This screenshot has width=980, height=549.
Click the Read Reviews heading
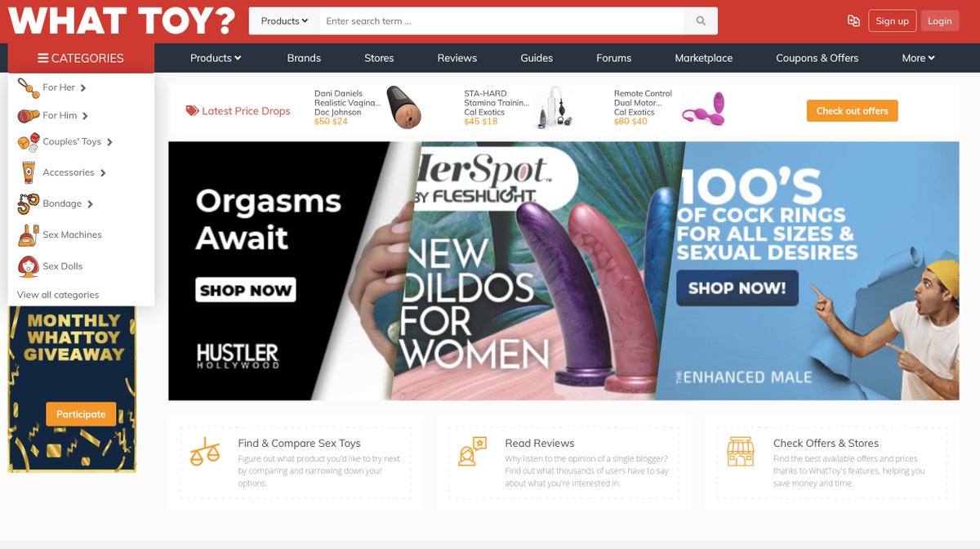pos(540,444)
